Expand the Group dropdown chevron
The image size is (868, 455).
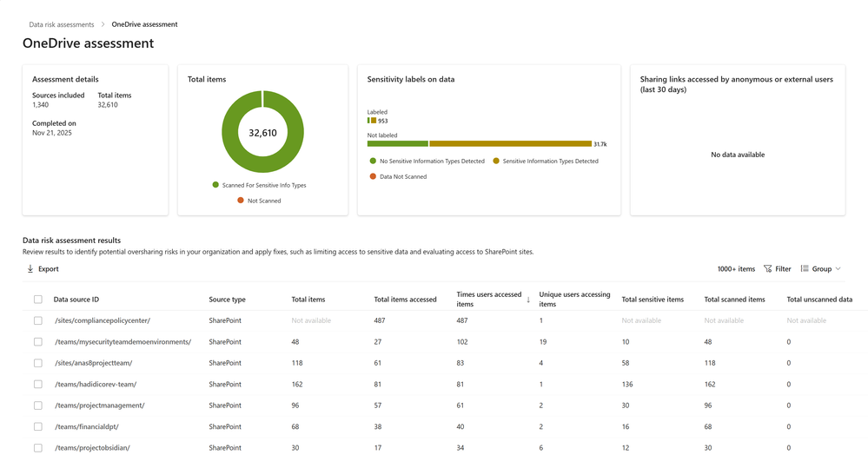838,269
